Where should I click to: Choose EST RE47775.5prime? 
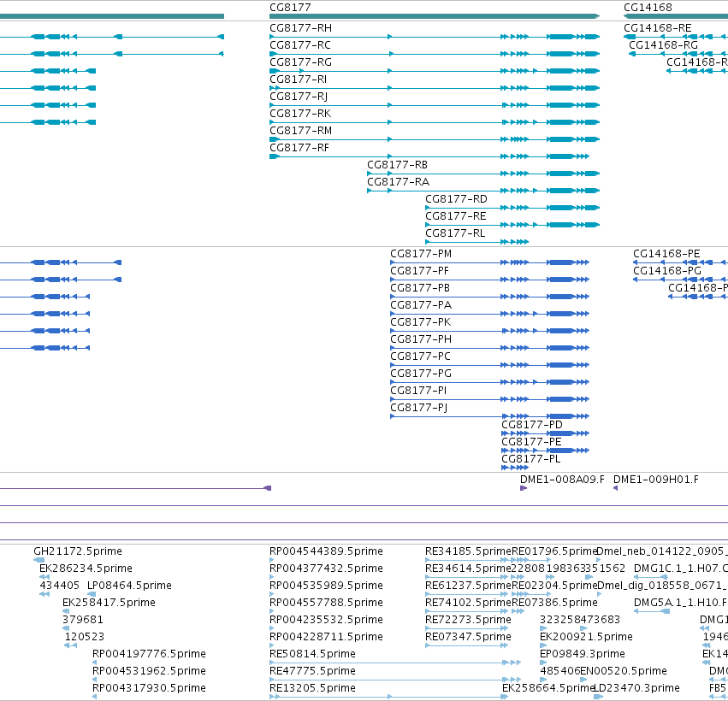pos(312,671)
